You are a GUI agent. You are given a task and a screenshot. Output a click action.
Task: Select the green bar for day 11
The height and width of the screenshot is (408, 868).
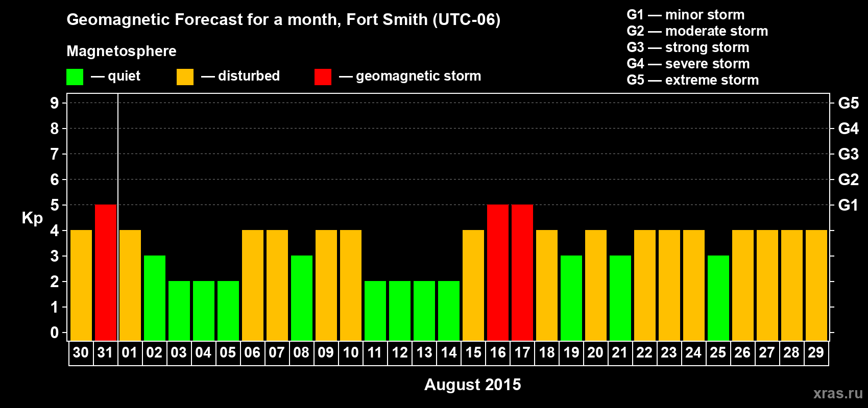click(375, 311)
